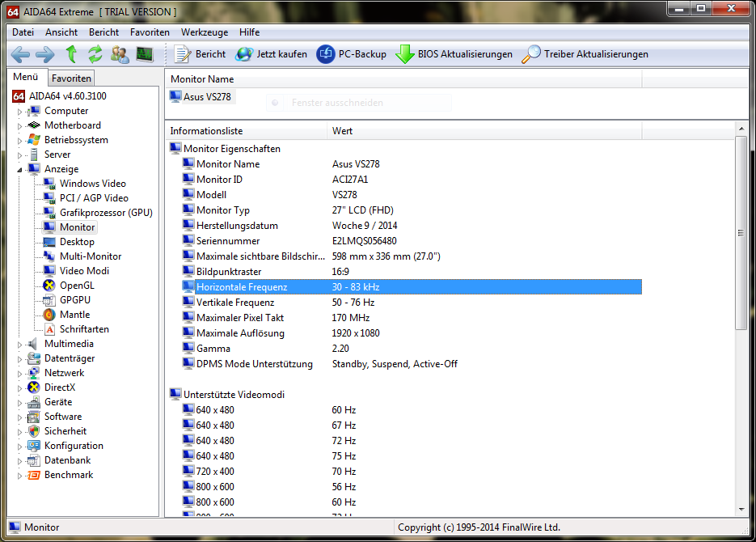Click the Mantle icon in tree
This screenshot has width=756, height=542.
(49, 315)
